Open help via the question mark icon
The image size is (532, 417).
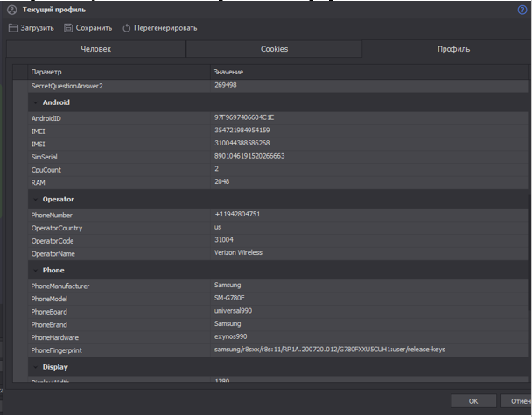[522, 10]
